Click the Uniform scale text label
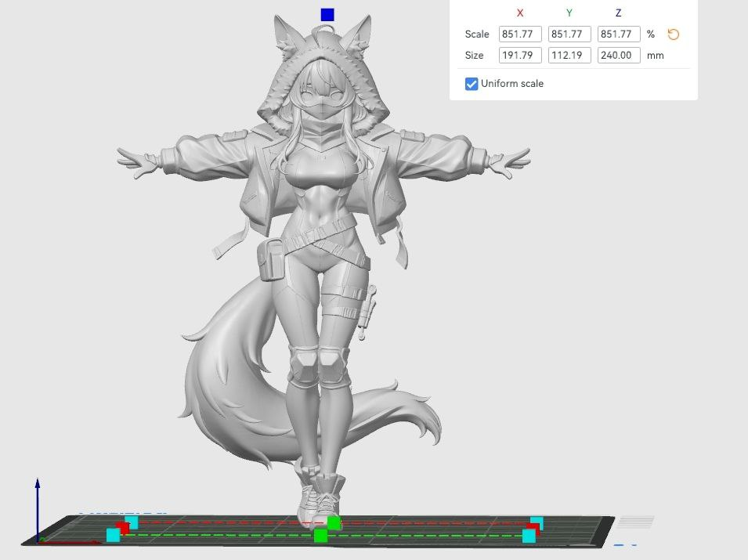The width and height of the screenshot is (748, 560). [512, 84]
